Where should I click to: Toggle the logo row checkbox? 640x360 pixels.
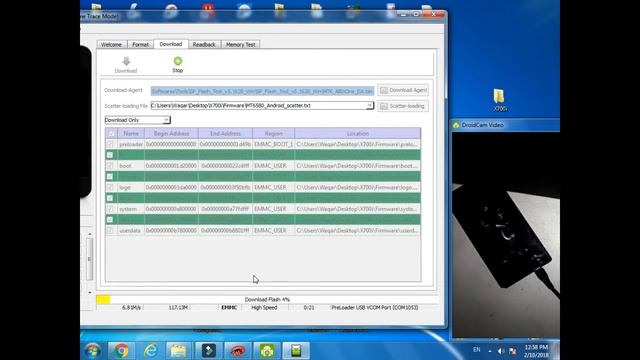(x=110, y=187)
